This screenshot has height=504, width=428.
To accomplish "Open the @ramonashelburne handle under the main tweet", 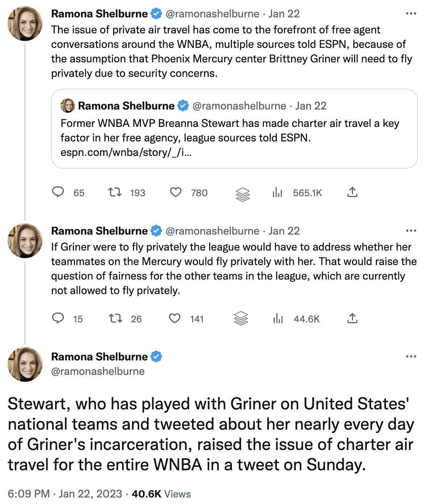I will [98, 371].
